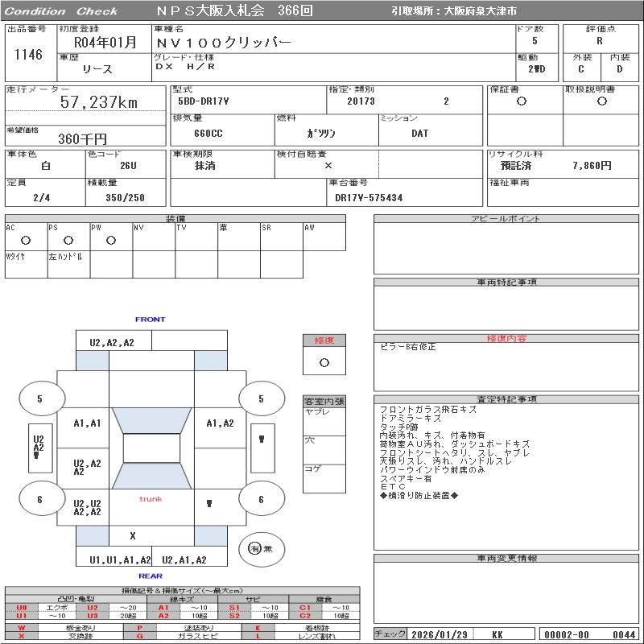Image resolution: width=644 pixels, height=644 pixels.
Task: Click the U2,A2,A2 code on the front bumper
Action: [x=112, y=342]
